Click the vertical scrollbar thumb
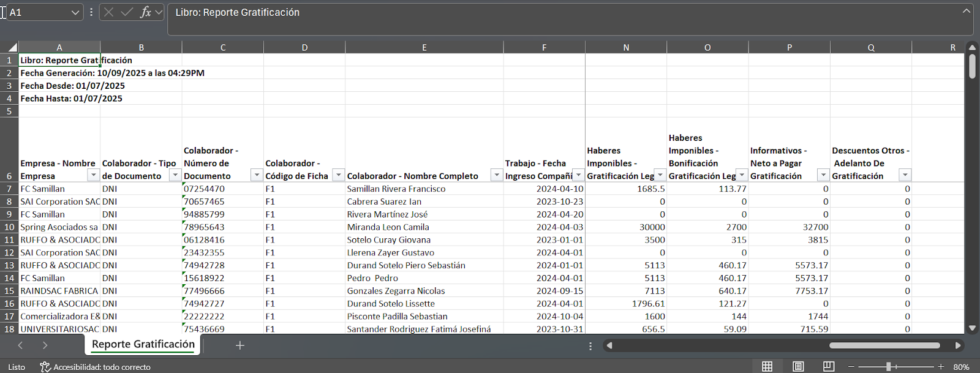The image size is (980, 373). [972, 66]
